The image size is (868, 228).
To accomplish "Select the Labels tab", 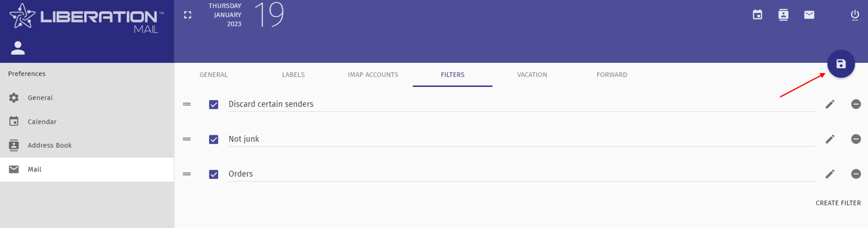I will pyautogui.click(x=294, y=75).
